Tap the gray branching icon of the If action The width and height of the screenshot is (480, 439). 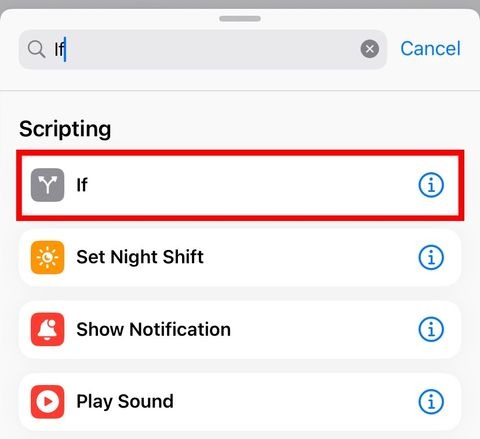coord(48,185)
